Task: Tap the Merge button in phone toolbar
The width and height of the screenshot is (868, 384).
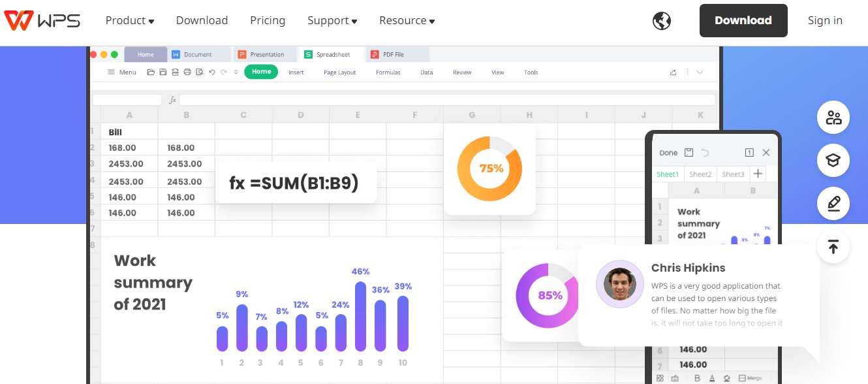Action: point(750,378)
